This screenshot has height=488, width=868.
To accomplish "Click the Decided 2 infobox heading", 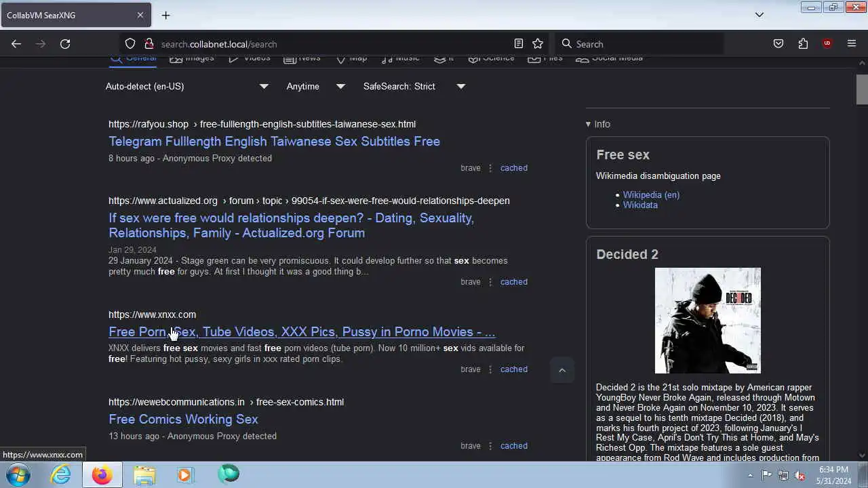I will pyautogui.click(x=627, y=254).
